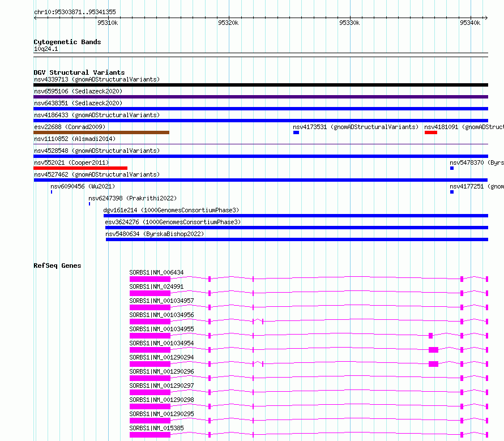
Task: Click purple bar for variant nsv6595106
Action: click(260, 97)
